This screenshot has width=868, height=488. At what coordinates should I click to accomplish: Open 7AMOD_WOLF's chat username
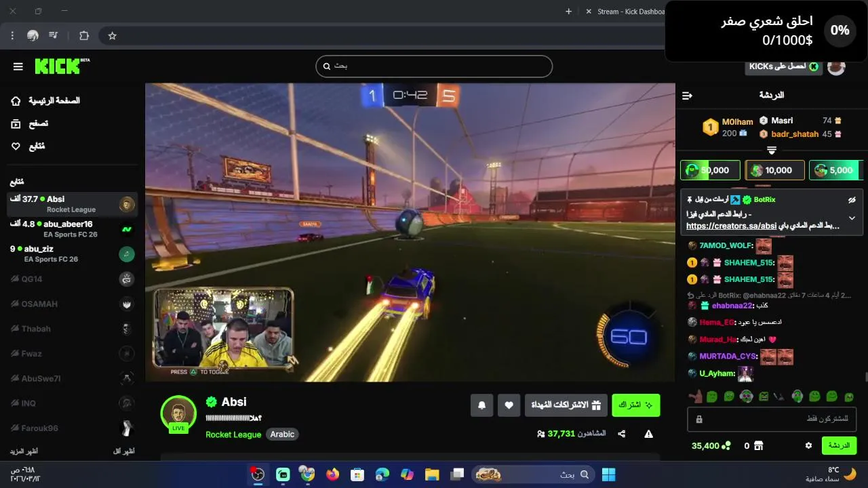tap(726, 245)
